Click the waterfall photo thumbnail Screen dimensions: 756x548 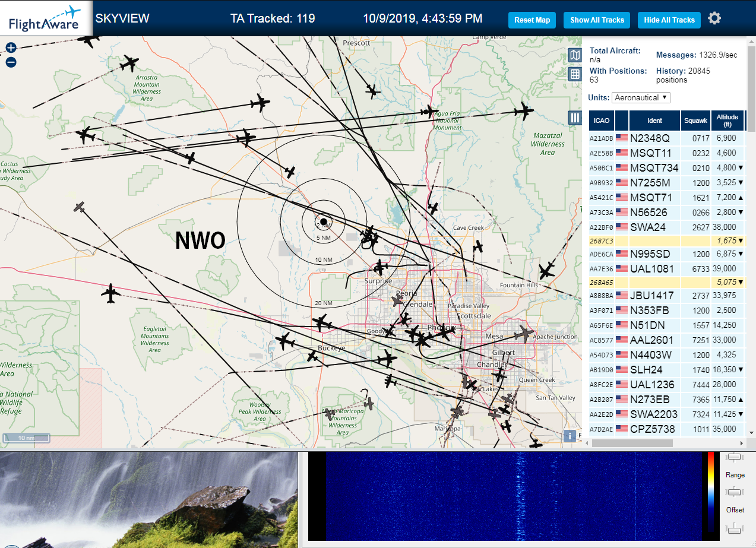pos(148,500)
